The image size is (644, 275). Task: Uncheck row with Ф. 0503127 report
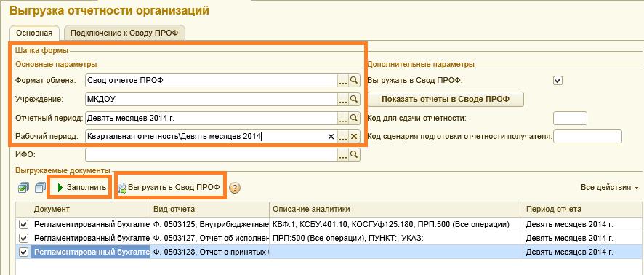point(24,238)
